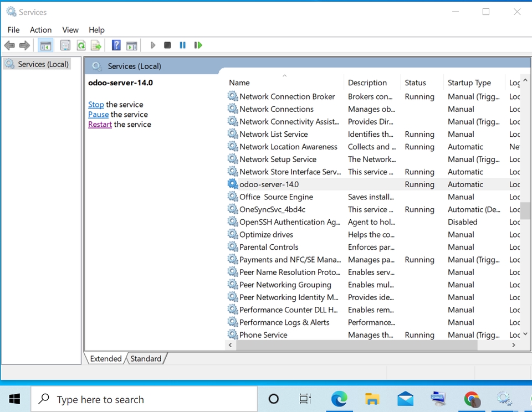Select the OpenSSH Authentication Agent service row

click(x=289, y=222)
